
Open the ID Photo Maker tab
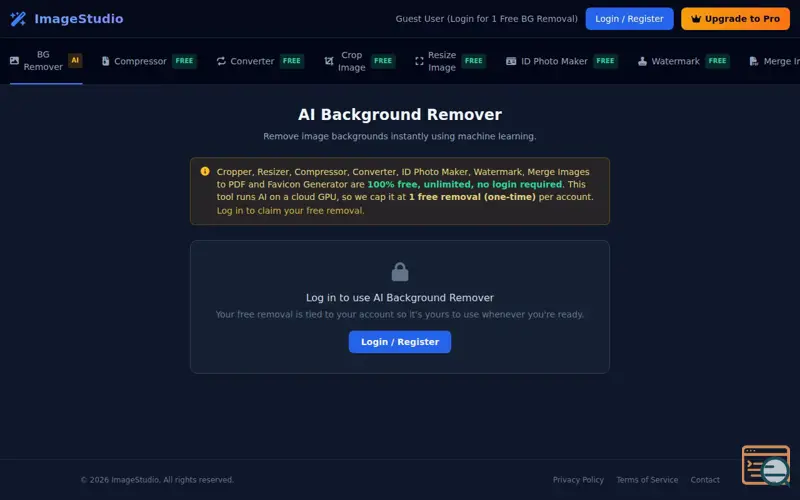click(x=562, y=61)
